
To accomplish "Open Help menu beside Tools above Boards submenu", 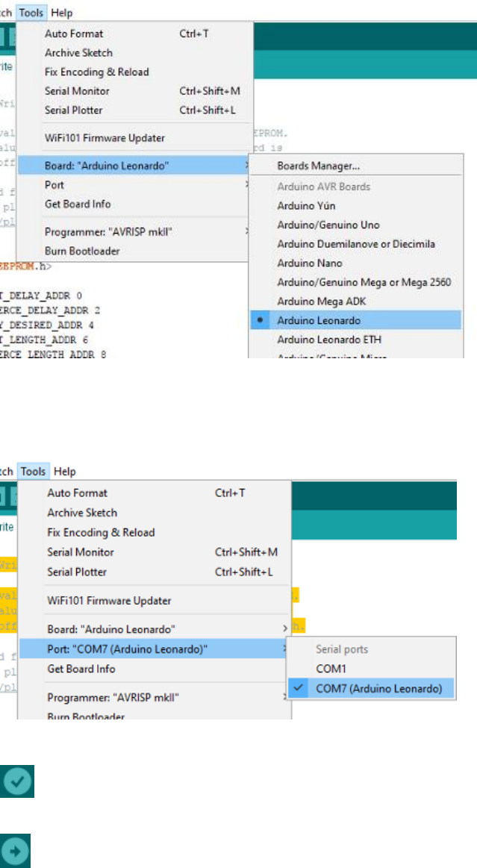I will click(61, 12).
